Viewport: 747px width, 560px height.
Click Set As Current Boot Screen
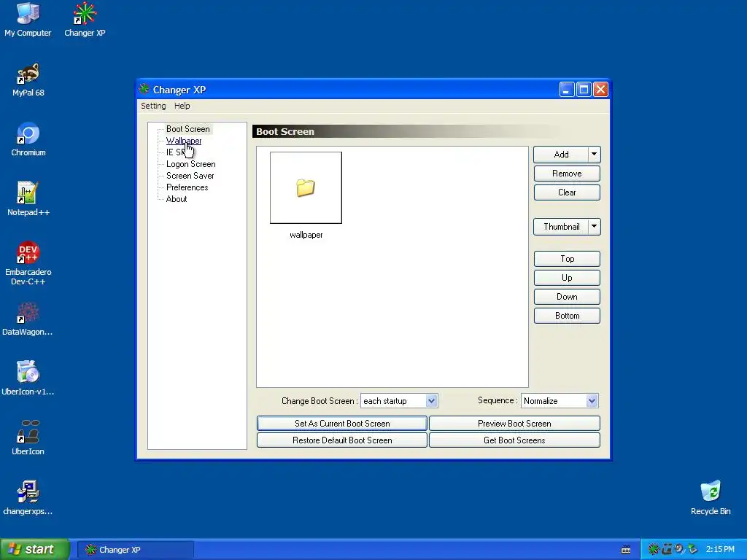click(x=342, y=424)
